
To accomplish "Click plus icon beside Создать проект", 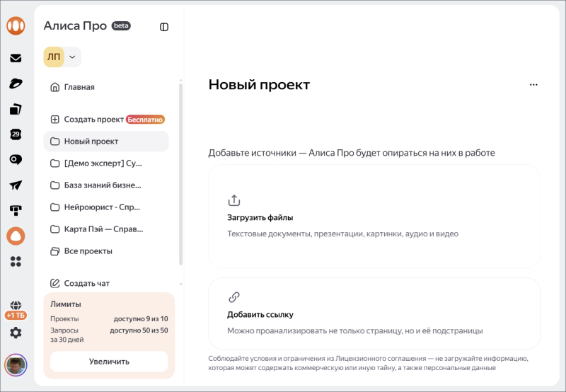I will pos(54,120).
